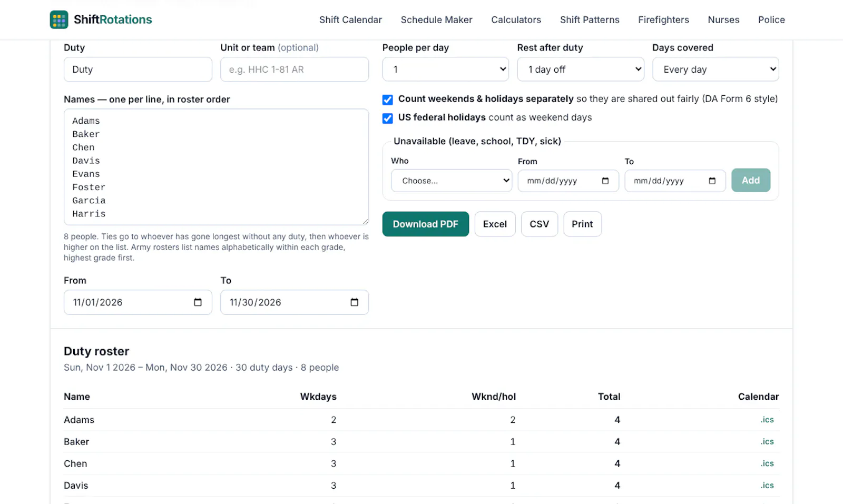
Task: Click the ShiftRotations logo icon
Action: [59, 19]
